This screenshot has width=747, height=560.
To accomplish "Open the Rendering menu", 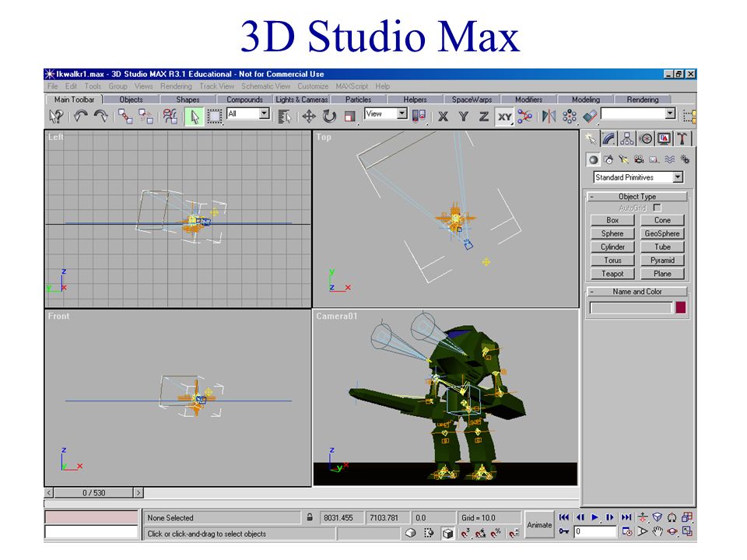I will pyautogui.click(x=176, y=86).
